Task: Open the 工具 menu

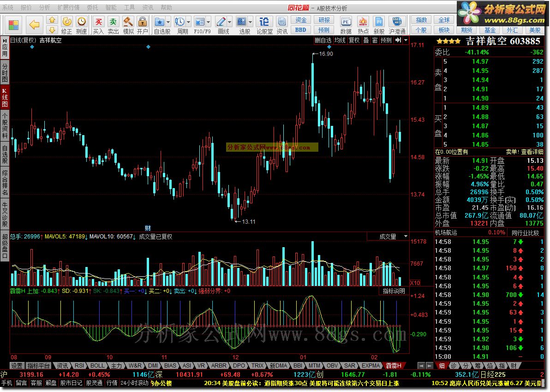Action: click(x=129, y=7)
